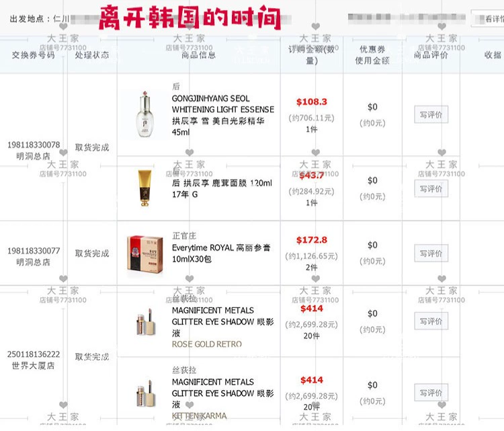Click the 优惠券使用金额 column header
The image size is (504, 431).
(372, 54)
